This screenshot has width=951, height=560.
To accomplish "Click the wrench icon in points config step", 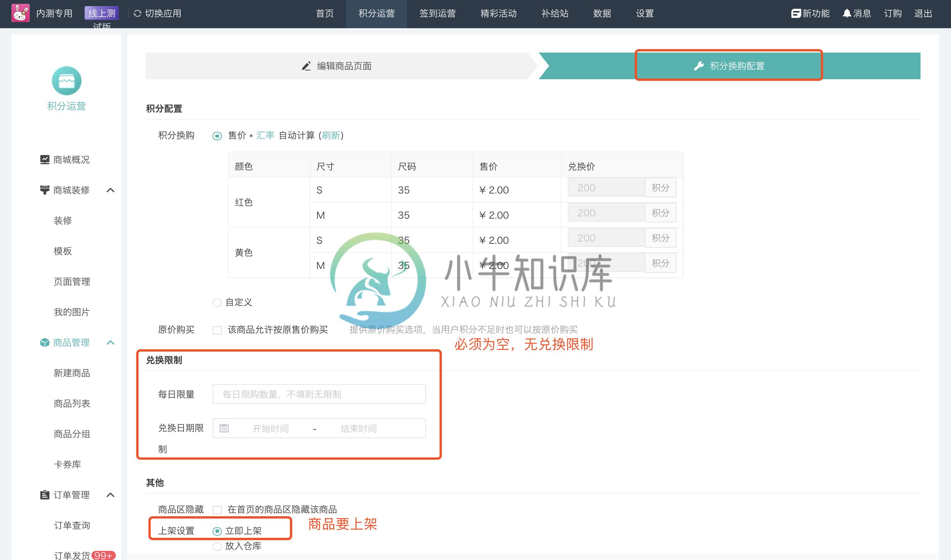I will (x=699, y=66).
